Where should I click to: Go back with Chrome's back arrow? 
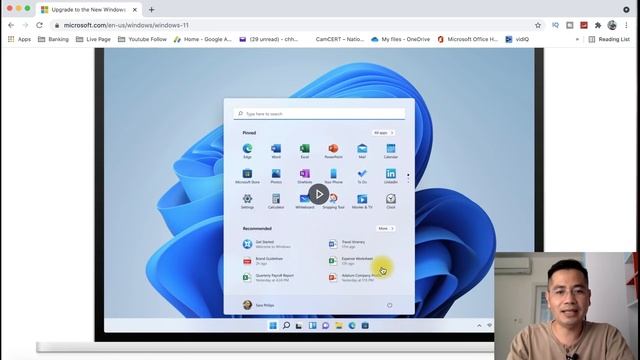pyautogui.click(x=11, y=25)
